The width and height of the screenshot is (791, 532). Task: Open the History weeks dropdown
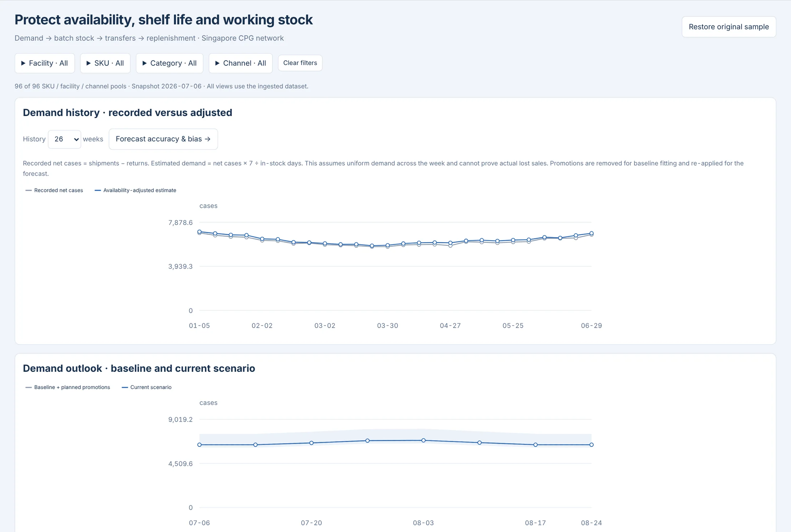(64, 139)
